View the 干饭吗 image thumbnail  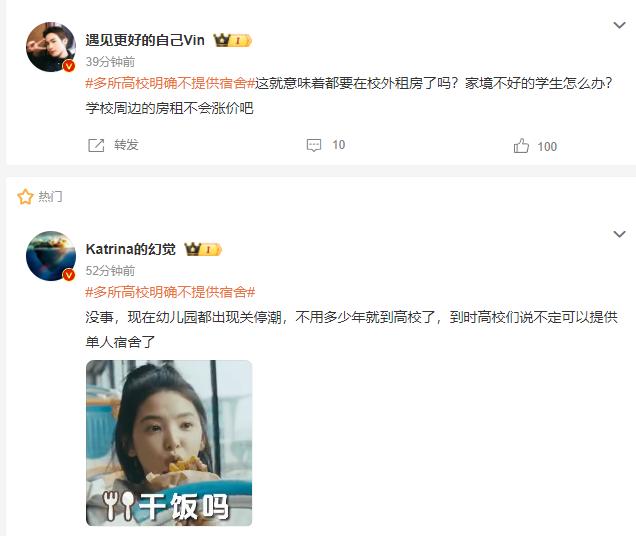coord(169,443)
